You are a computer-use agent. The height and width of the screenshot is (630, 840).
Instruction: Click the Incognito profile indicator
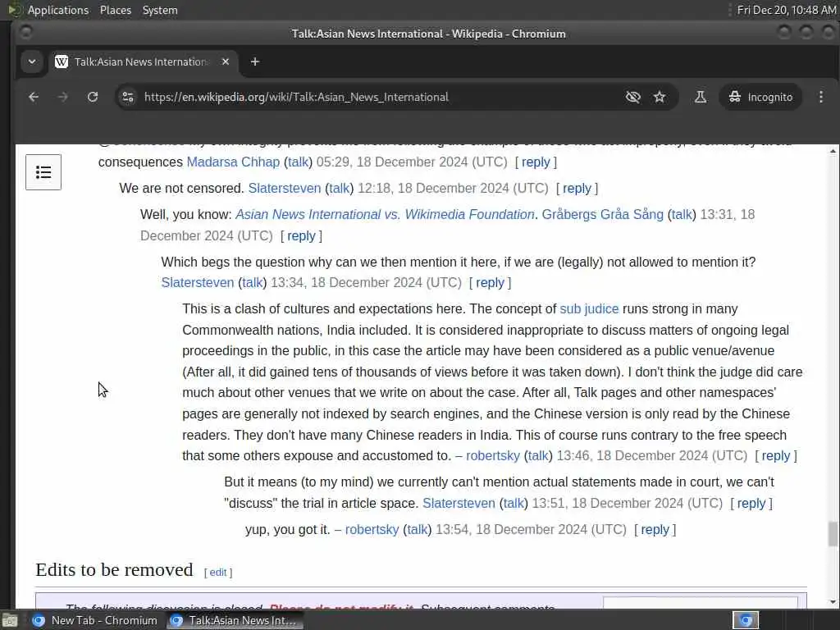coord(760,97)
